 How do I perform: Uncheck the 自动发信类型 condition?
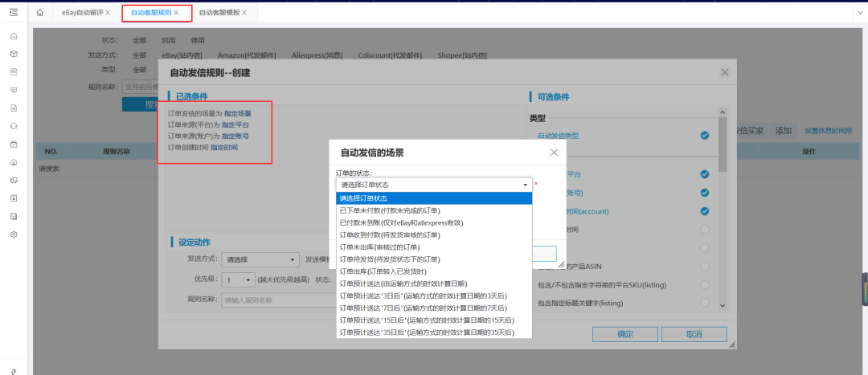tap(704, 136)
